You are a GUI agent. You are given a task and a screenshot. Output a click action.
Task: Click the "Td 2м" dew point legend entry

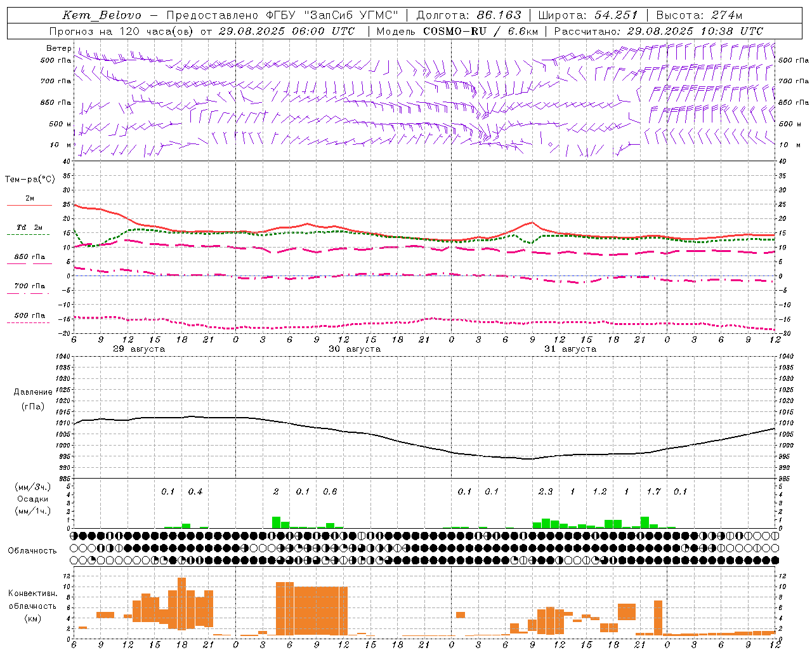(30, 227)
